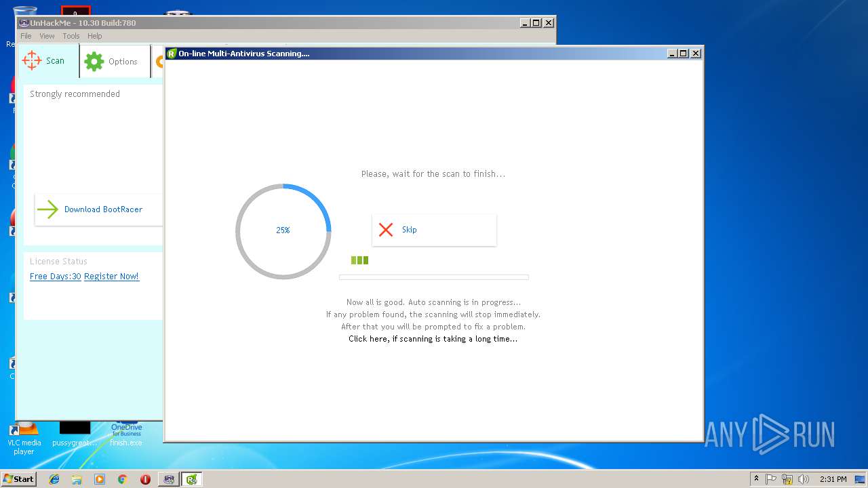This screenshot has width=868, height=488.
Task: Click 'Now all is good. Auto scanning' text
Action: coord(433,302)
